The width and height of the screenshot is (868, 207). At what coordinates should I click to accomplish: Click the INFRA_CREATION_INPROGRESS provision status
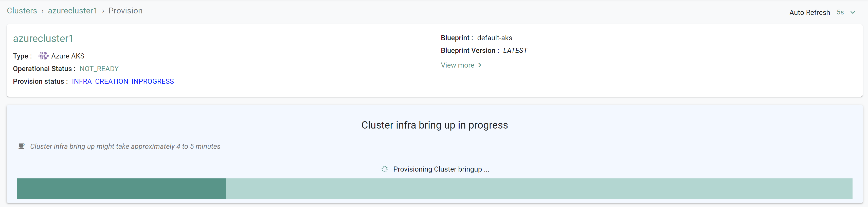pos(123,81)
